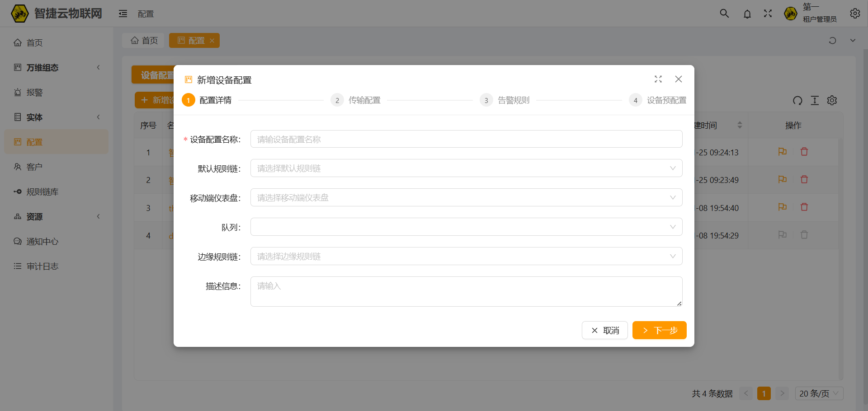
Task: Click the 配置 breadcrumb in header
Action: (146, 14)
